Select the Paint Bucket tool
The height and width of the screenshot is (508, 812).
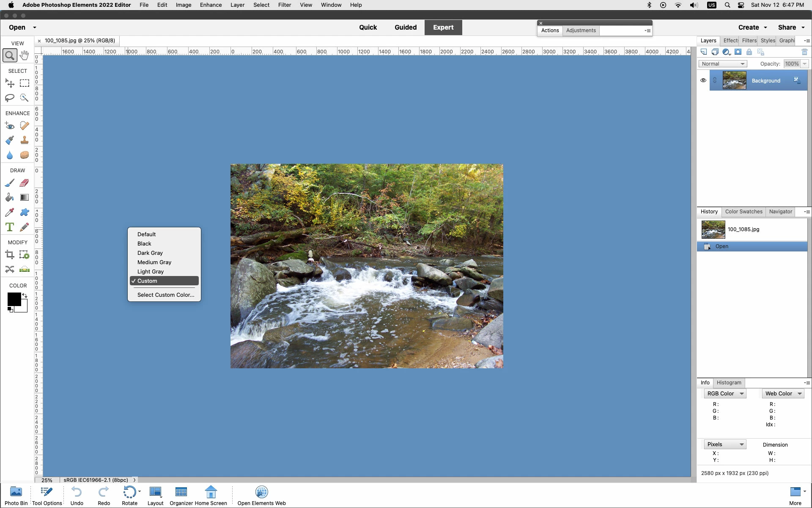click(x=10, y=198)
